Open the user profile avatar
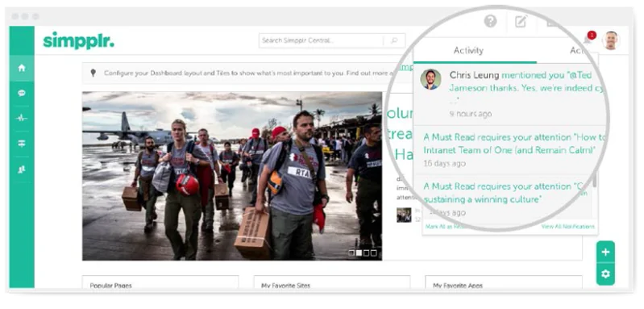The height and width of the screenshot is (309, 644). 611,40
